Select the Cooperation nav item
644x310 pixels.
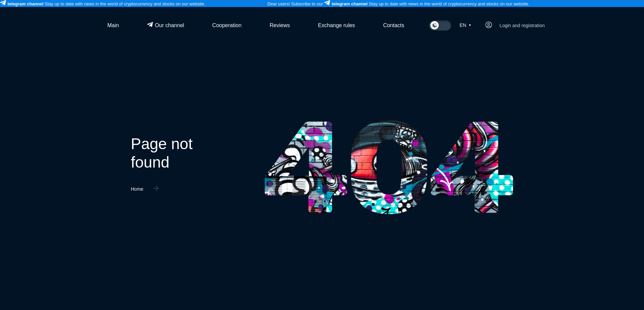(x=227, y=25)
